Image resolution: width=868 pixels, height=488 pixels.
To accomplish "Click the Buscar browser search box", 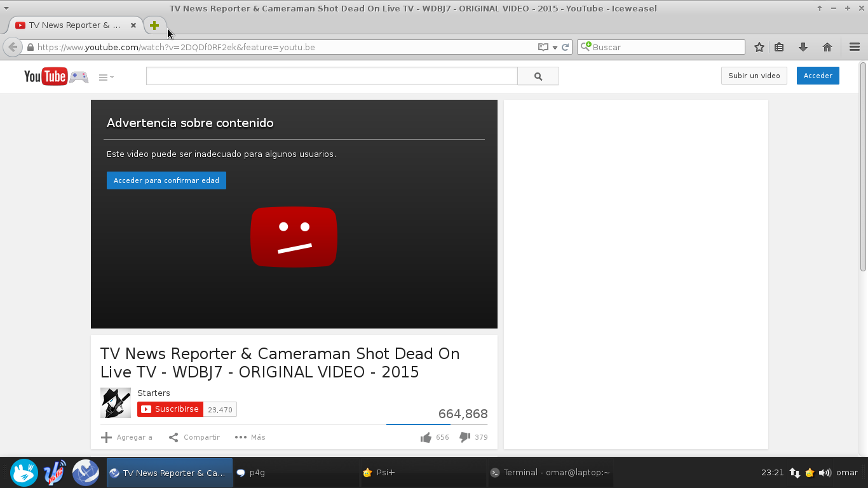I will click(661, 47).
